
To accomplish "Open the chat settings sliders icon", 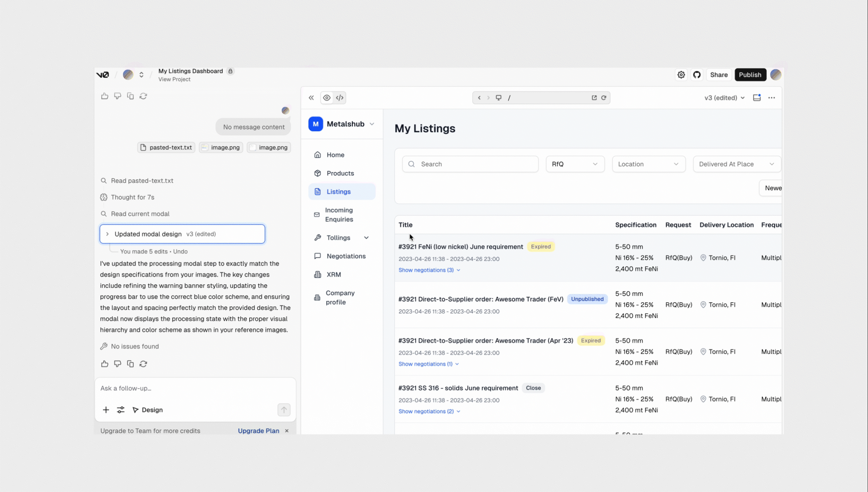I will [121, 409].
